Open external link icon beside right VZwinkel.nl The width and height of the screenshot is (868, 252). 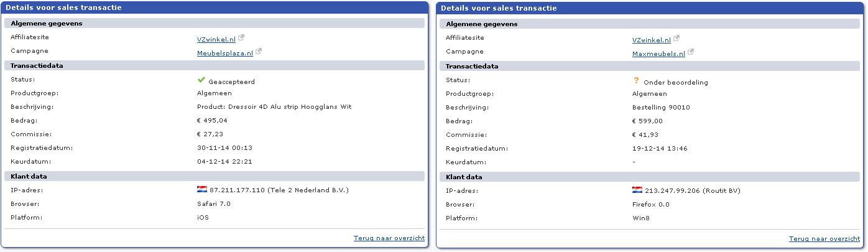point(676,39)
